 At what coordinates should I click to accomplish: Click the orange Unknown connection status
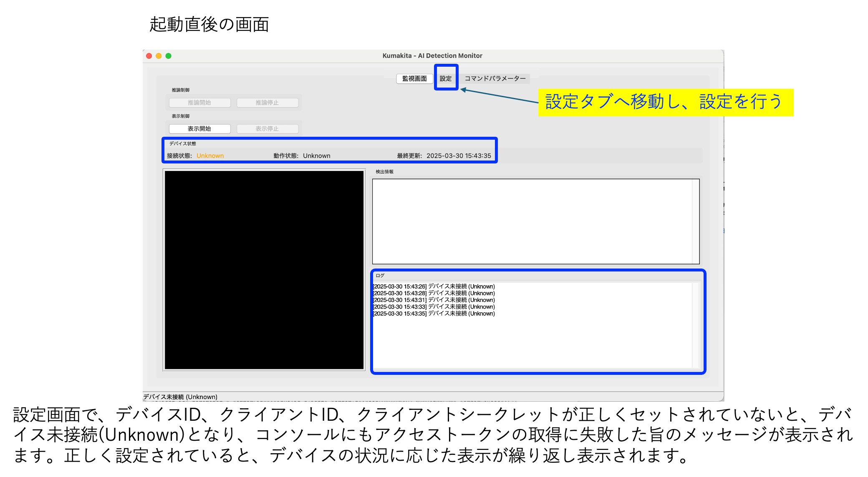click(x=210, y=156)
